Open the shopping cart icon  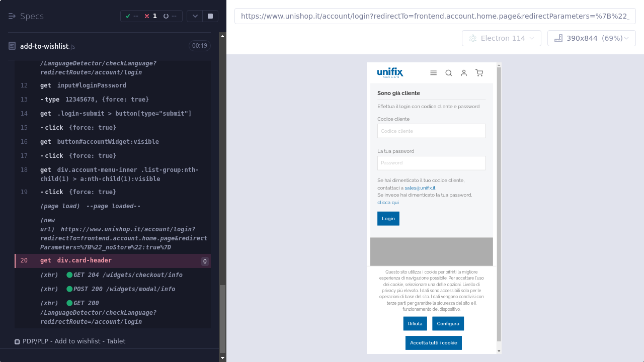pyautogui.click(x=479, y=73)
